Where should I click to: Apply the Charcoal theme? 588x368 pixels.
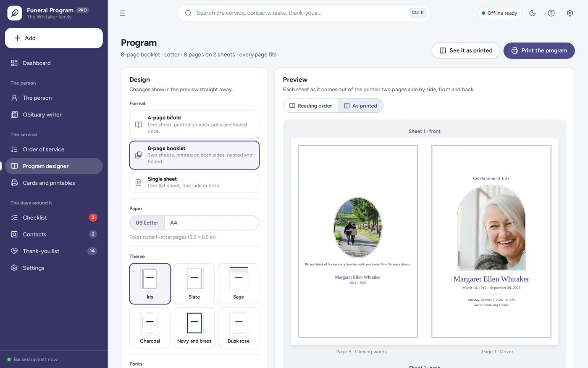click(150, 328)
